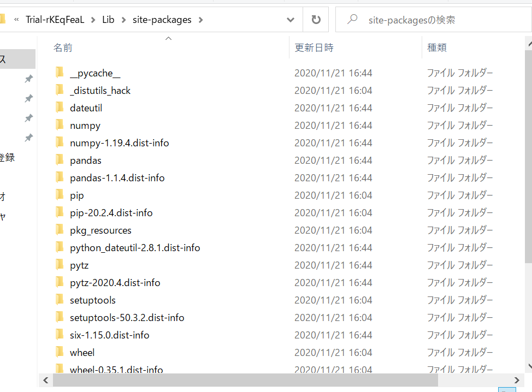
Task: Click six-1.15.0.dist-info name
Action: click(110, 335)
